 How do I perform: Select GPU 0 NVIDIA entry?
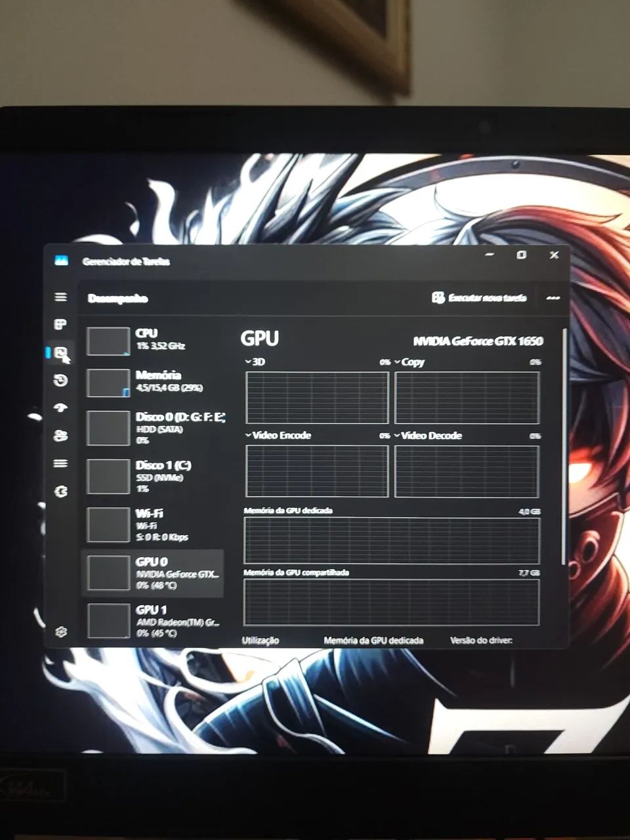coord(154,573)
